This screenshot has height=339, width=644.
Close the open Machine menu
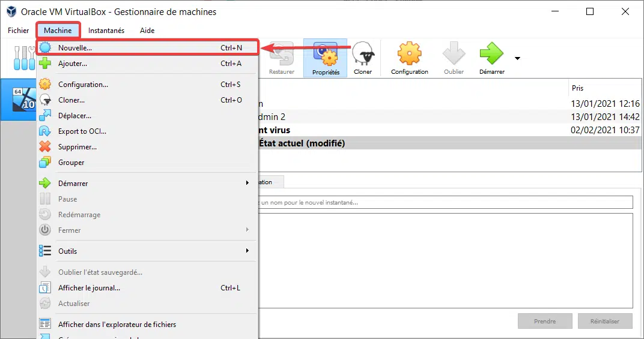(x=58, y=31)
